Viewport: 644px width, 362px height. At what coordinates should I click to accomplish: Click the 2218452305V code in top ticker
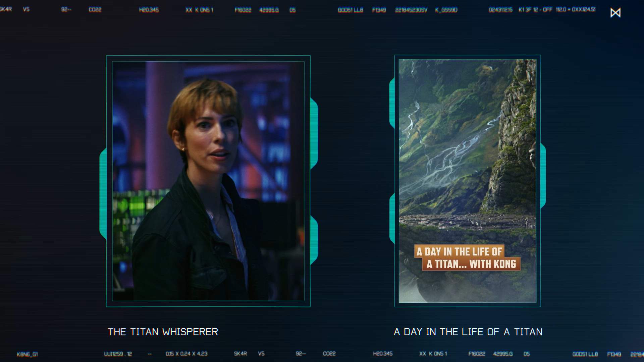(411, 10)
